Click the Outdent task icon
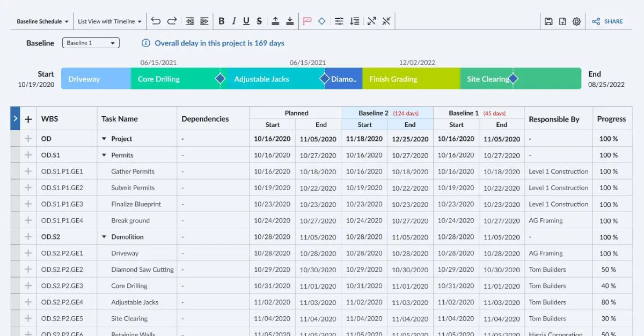Screen dimensions: 644x336 [189, 21]
